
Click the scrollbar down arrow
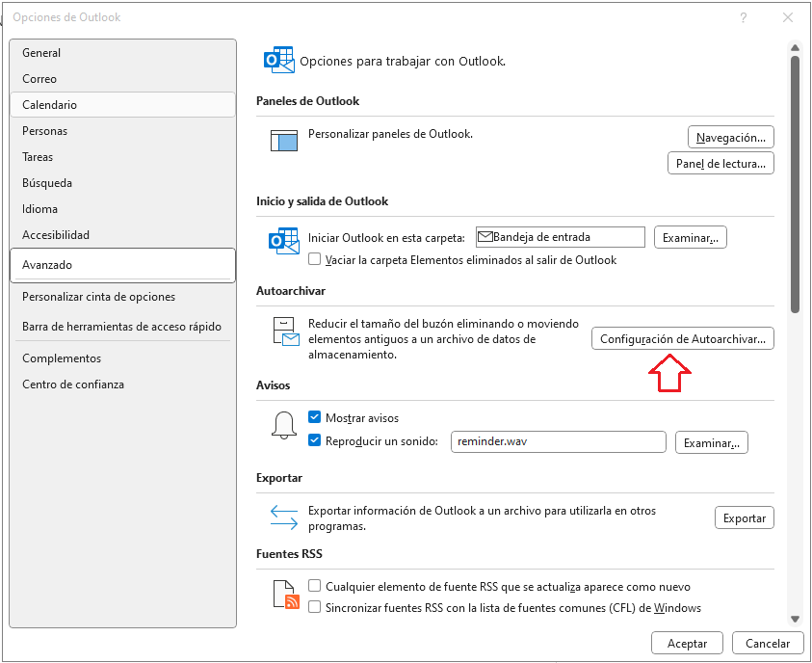(x=795, y=619)
